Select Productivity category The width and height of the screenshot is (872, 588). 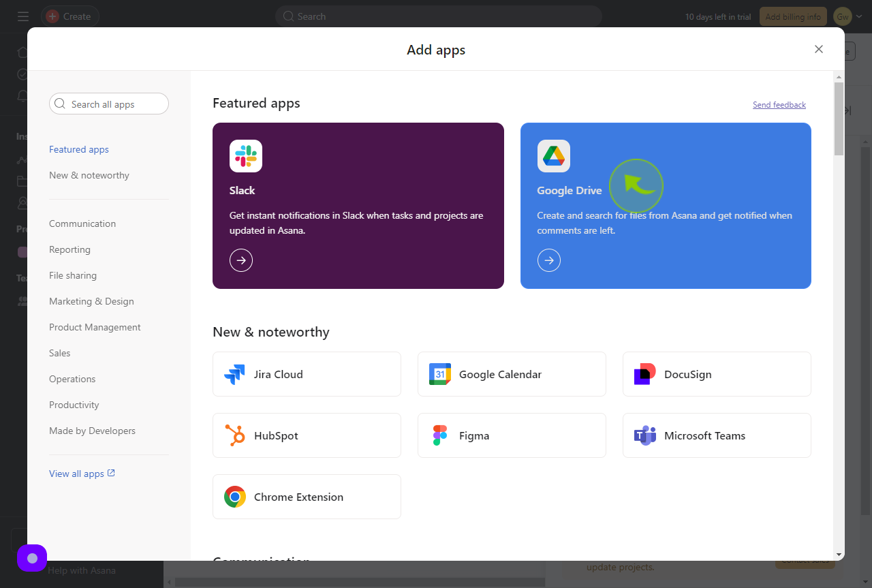click(x=74, y=405)
